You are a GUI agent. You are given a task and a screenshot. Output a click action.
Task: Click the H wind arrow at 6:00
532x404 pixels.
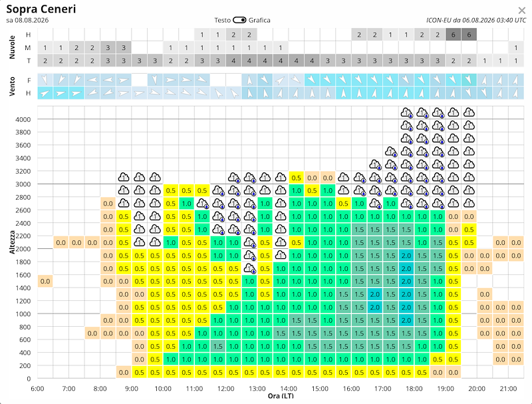tap(45, 93)
